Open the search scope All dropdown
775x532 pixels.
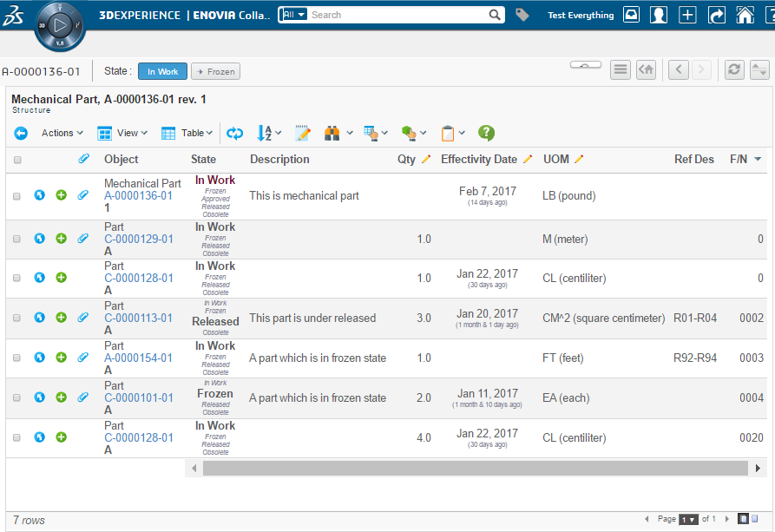[294, 15]
